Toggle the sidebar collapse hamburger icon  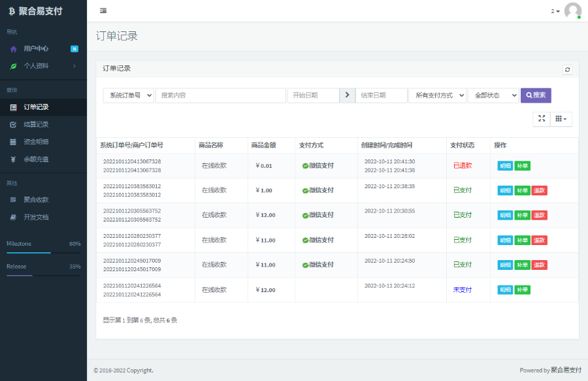tap(103, 11)
